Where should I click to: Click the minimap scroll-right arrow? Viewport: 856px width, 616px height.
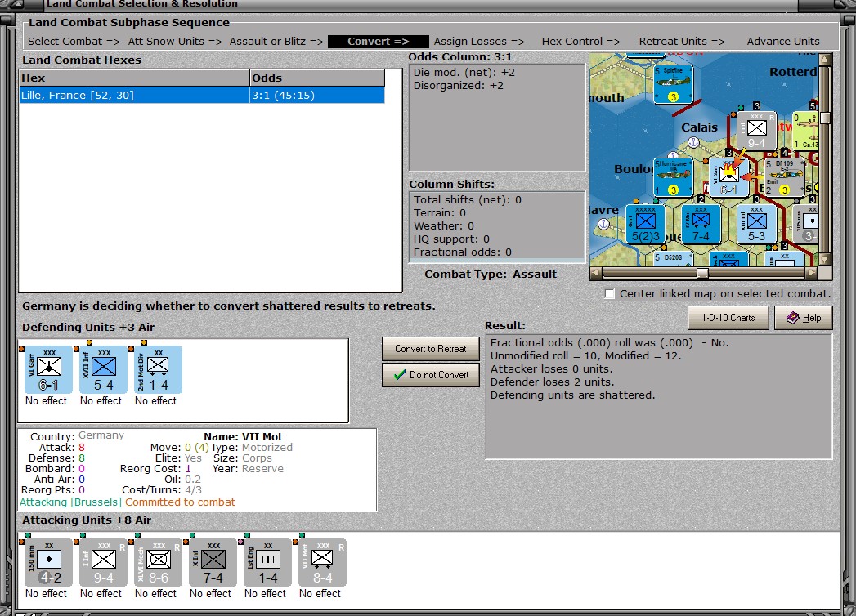[x=812, y=273]
